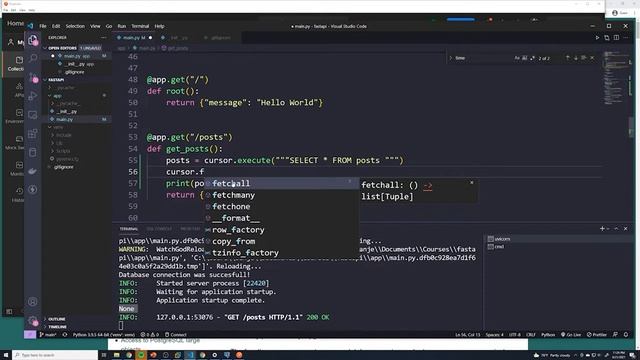The height and width of the screenshot is (360, 640).
Task: Toggle Find in Selection in find widget
Action: pyautogui.click(x=584, y=58)
